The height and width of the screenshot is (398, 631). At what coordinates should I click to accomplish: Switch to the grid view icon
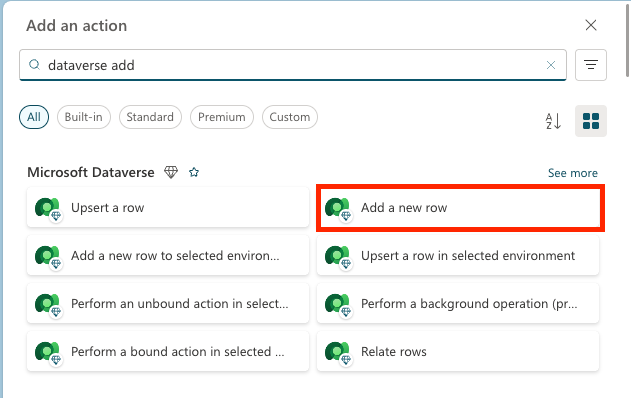click(590, 121)
